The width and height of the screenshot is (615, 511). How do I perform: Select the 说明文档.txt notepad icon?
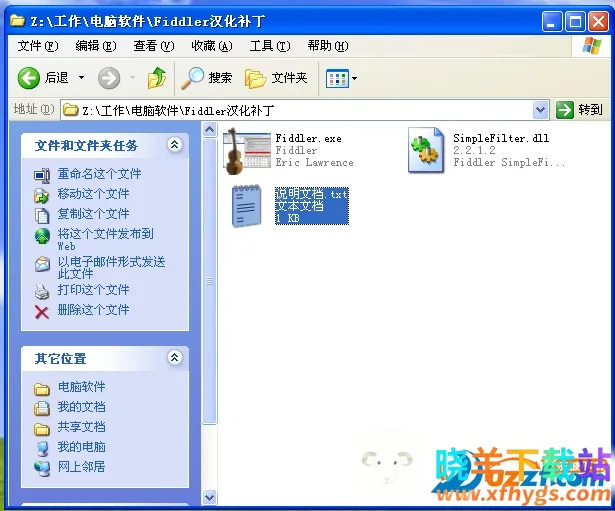pyautogui.click(x=246, y=206)
